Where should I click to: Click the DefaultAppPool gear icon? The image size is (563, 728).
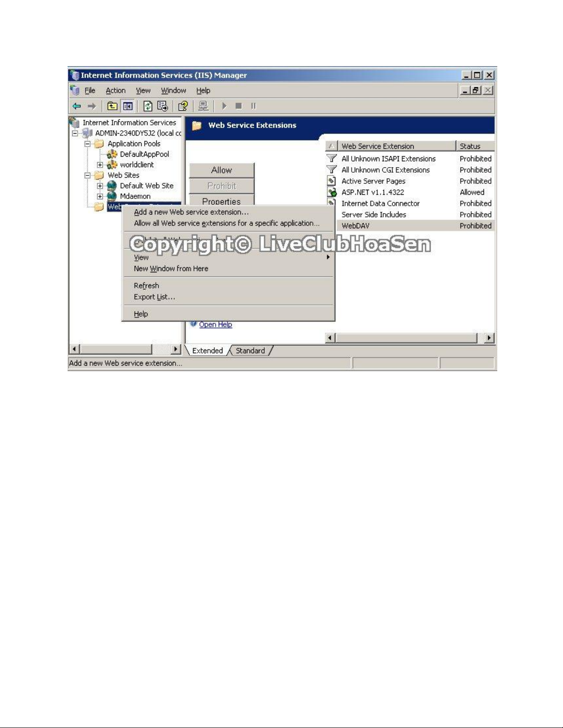tap(112, 154)
